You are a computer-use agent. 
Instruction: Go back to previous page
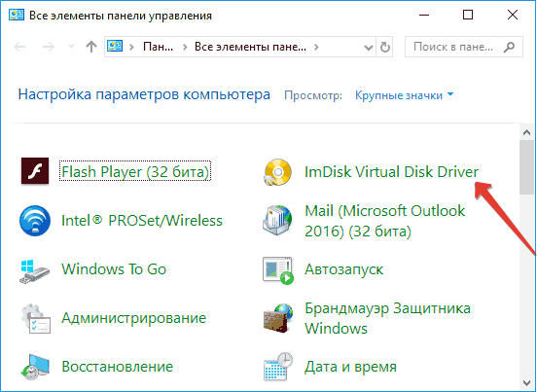(19, 47)
